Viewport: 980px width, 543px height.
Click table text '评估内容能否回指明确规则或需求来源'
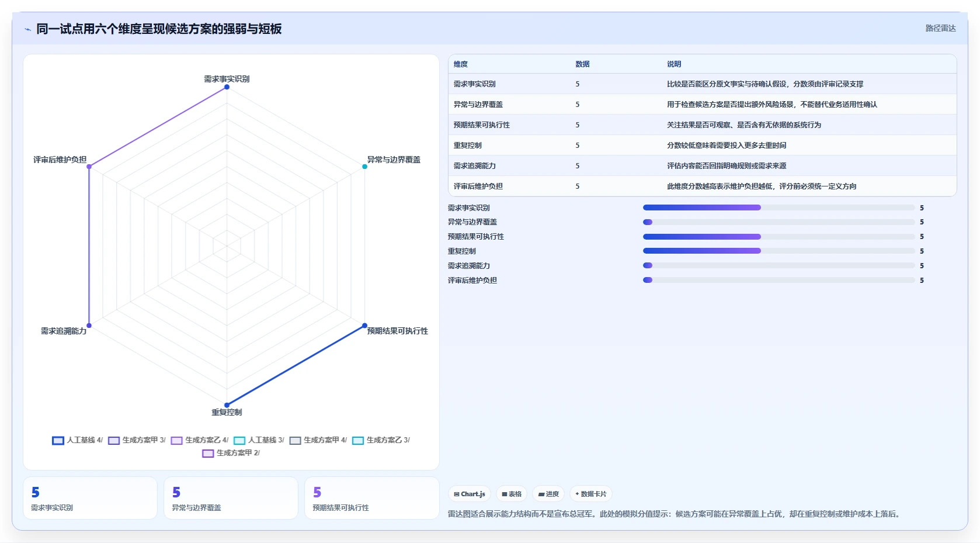[727, 166]
